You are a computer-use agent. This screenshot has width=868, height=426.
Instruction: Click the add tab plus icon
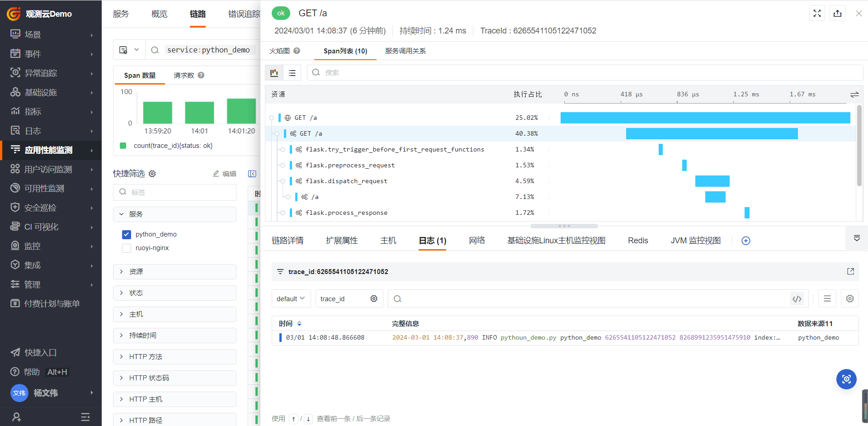point(746,241)
